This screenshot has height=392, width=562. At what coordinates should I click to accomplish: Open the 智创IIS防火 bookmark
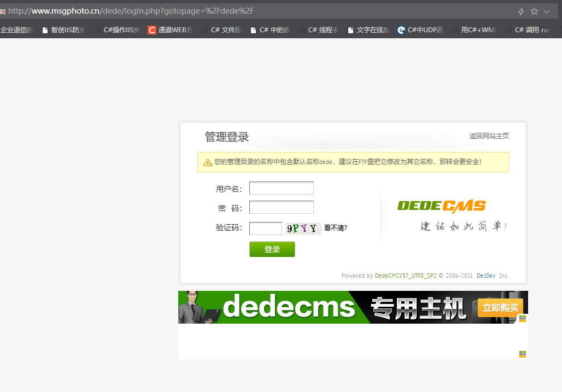[x=64, y=30]
